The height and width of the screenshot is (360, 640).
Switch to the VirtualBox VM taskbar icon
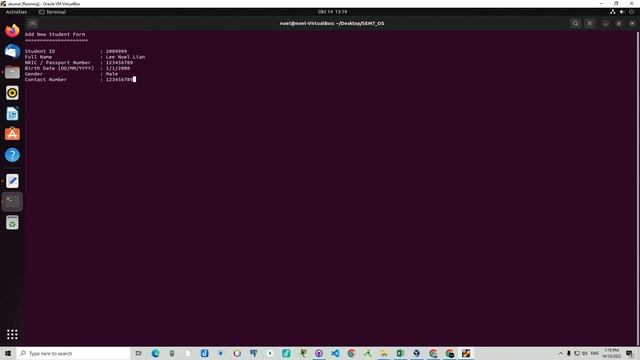[466, 353]
